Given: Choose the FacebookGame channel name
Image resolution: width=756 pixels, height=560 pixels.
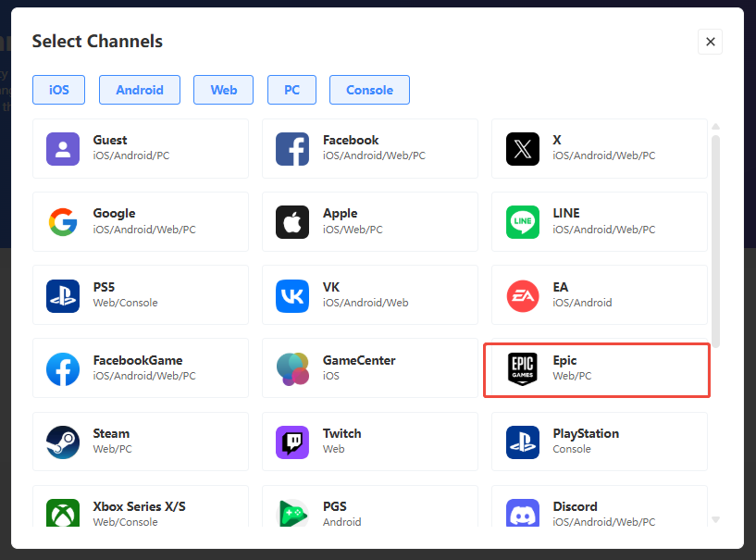Looking at the screenshot, I should pyautogui.click(x=138, y=360).
